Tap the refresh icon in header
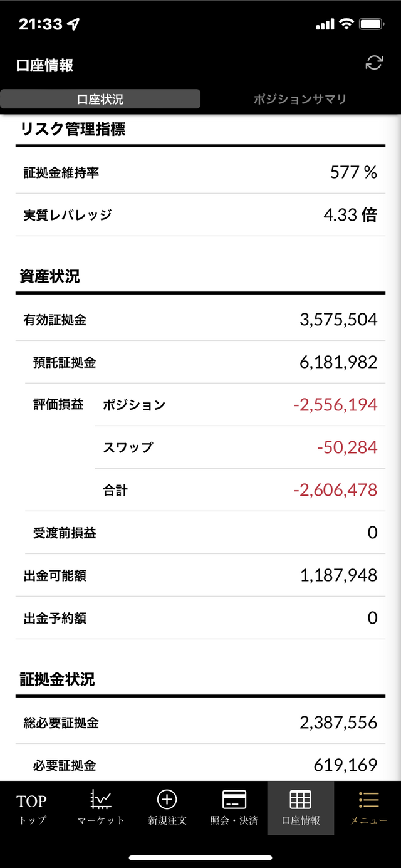The image size is (401, 868). coord(374,63)
